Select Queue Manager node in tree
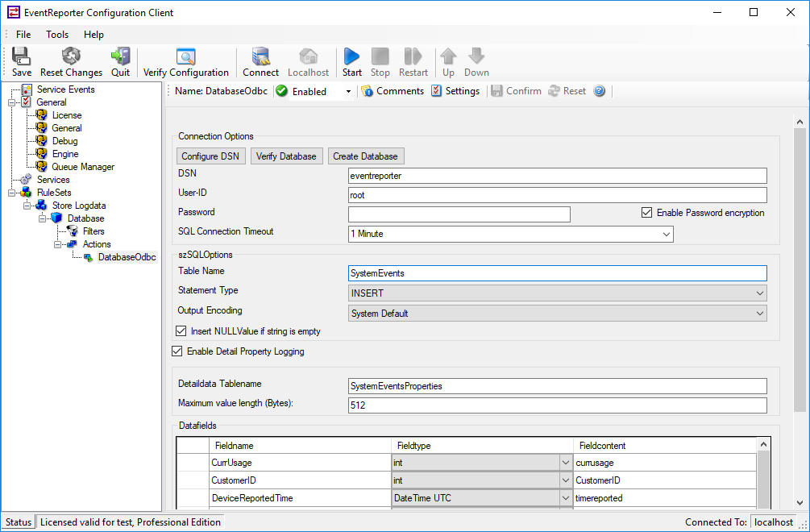Screen dimensions: 810x532 pyautogui.click(x=83, y=167)
